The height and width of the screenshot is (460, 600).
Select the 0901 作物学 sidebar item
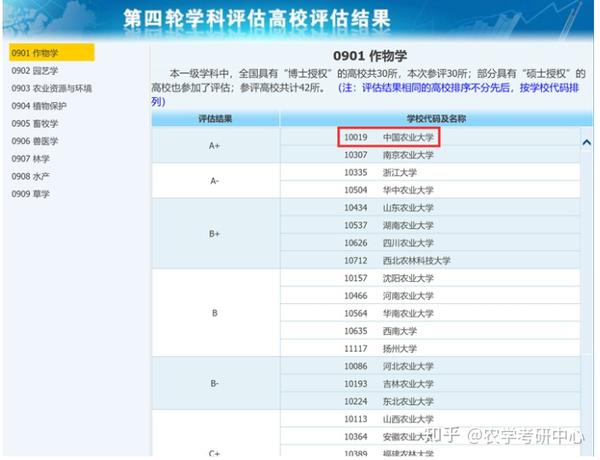point(52,52)
